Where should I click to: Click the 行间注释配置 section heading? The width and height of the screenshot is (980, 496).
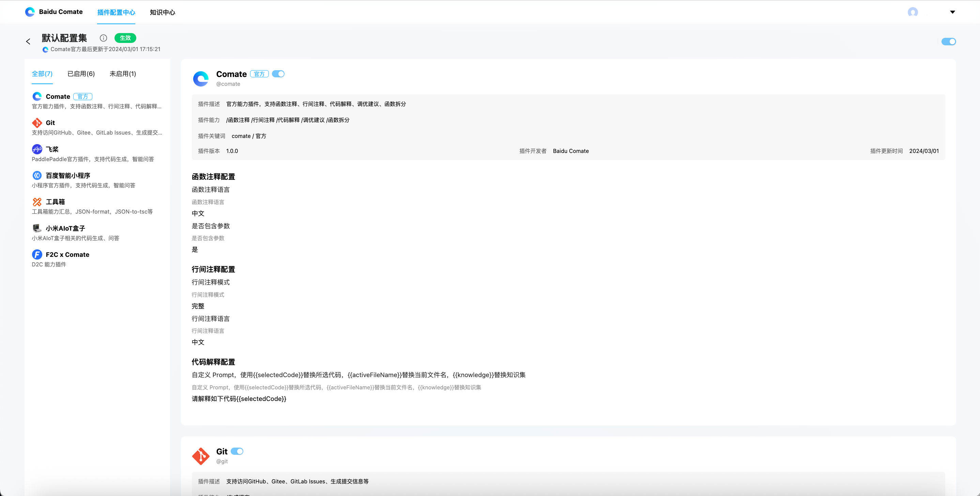click(213, 269)
